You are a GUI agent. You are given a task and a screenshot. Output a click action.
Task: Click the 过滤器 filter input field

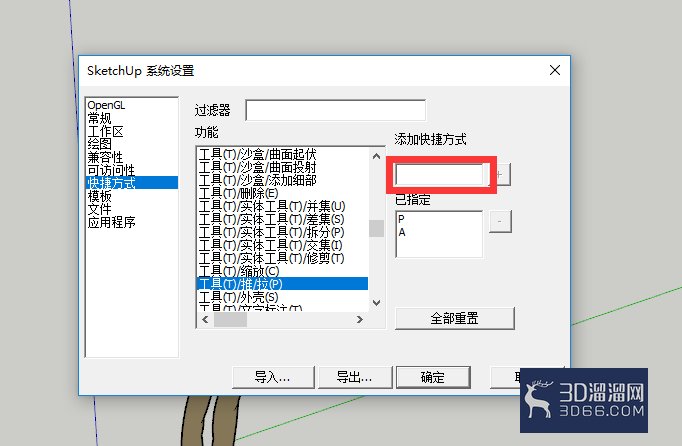(335, 111)
